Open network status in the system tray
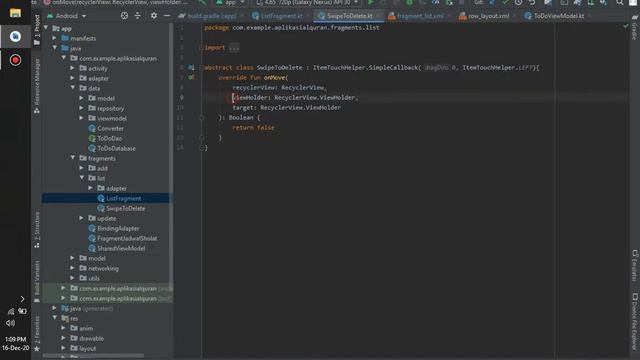The width and height of the screenshot is (640, 360). [11, 311]
